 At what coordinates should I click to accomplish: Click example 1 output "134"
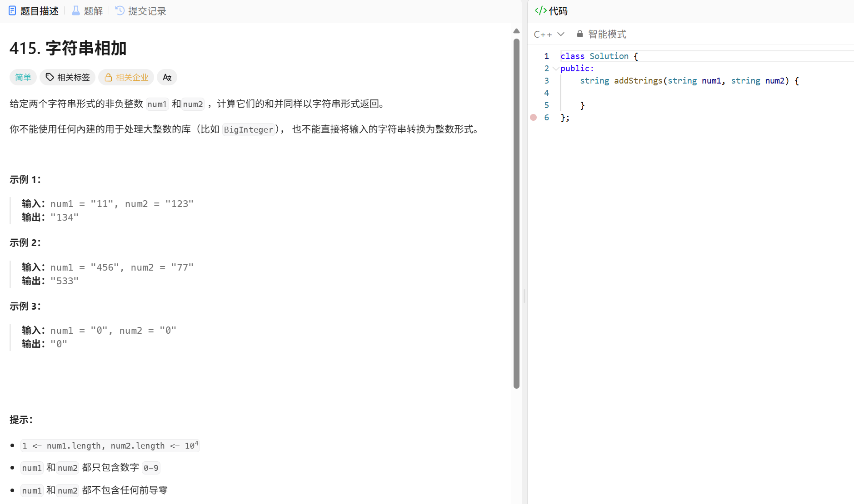coord(65,217)
